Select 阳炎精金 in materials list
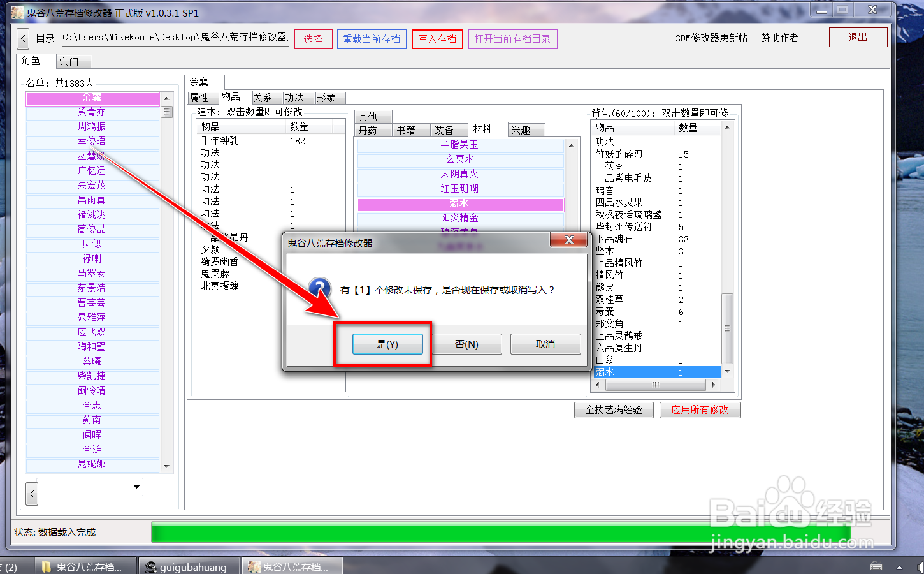924x574 pixels. tap(459, 218)
